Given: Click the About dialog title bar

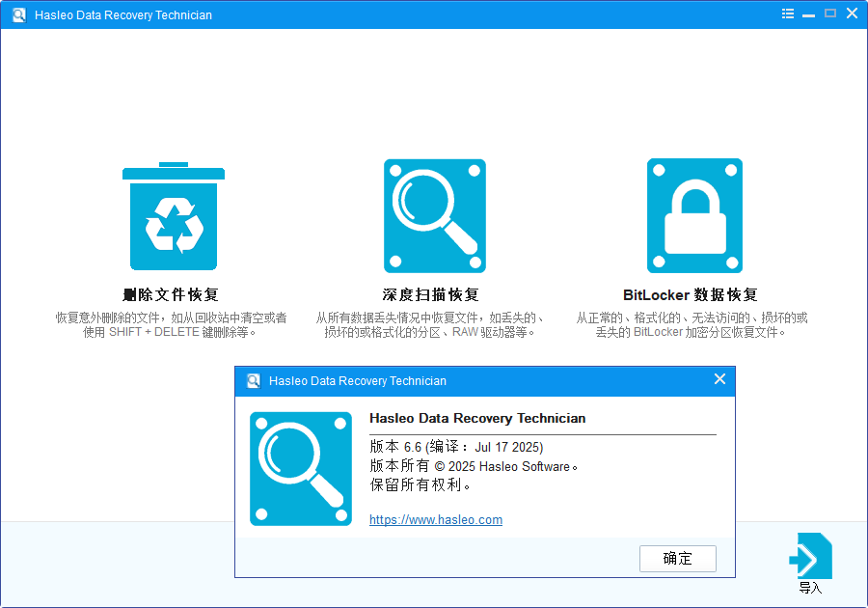Looking at the screenshot, I should (482, 380).
